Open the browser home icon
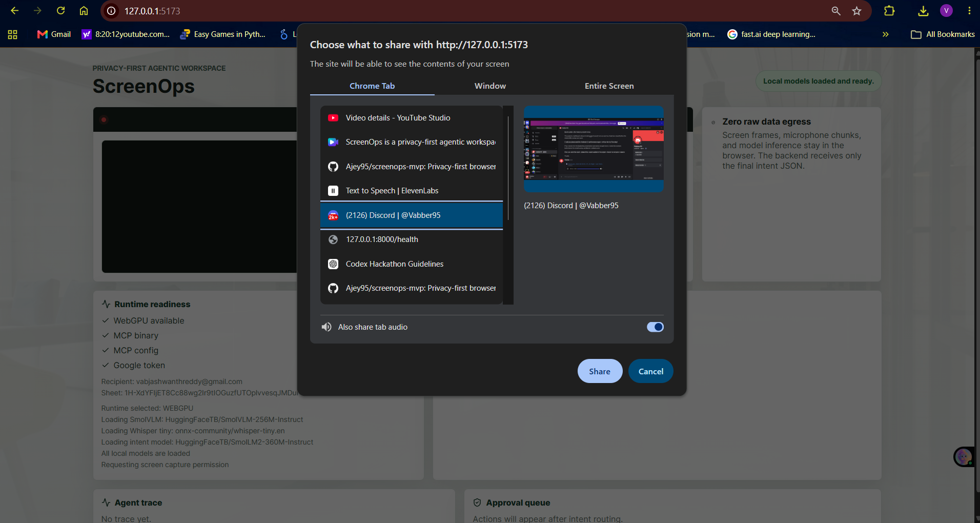The width and height of the screenshot is (980, 523). 84,11
